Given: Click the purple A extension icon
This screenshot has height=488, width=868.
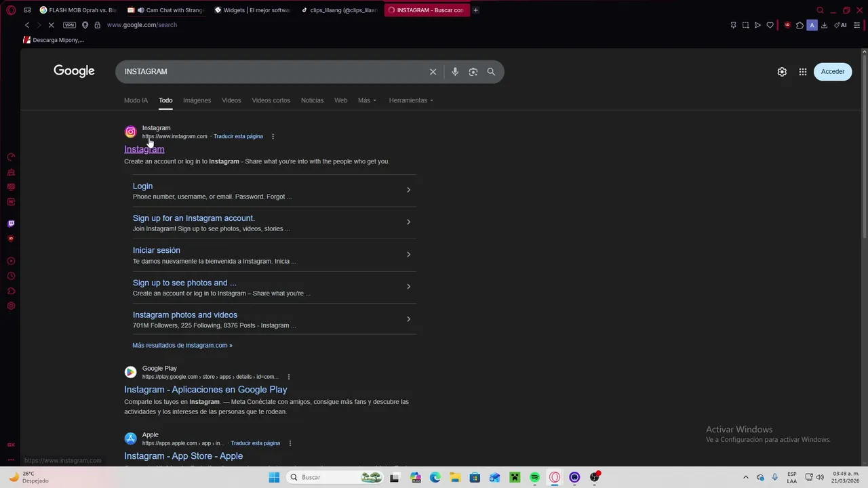Looking at the screenshot, I should click(x=812, y=25).
